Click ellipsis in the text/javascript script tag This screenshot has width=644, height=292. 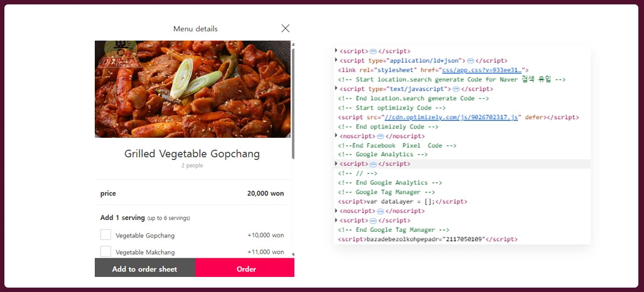click(456, 89)
